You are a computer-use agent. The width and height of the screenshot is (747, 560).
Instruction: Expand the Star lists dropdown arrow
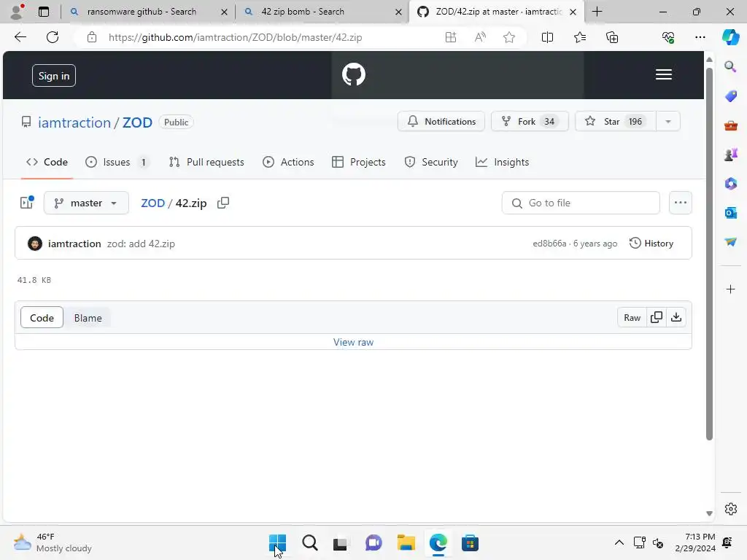(x=668, y=122)
